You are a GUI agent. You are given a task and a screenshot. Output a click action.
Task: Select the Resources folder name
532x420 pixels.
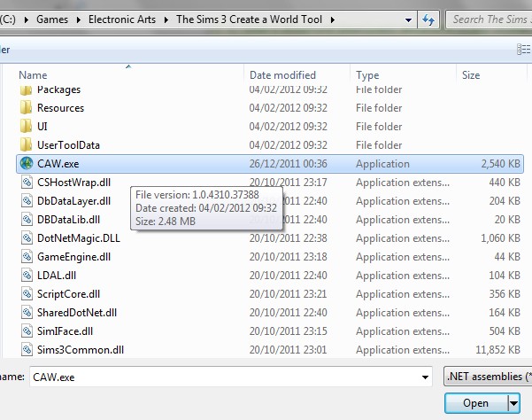(x=61, y=107)
